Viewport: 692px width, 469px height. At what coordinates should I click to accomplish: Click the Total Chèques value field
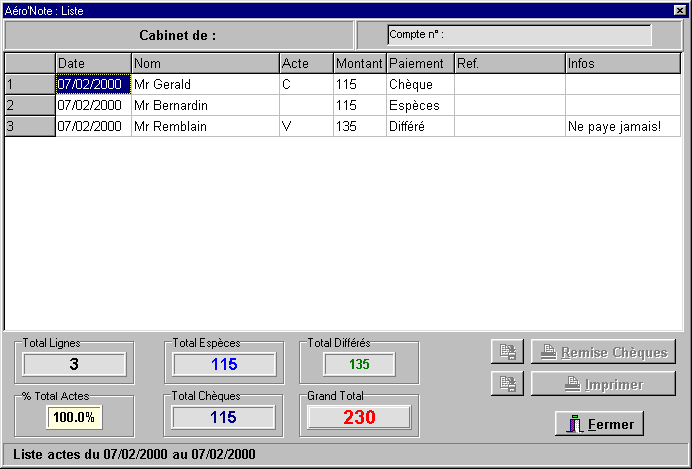[x=223, y=417]
